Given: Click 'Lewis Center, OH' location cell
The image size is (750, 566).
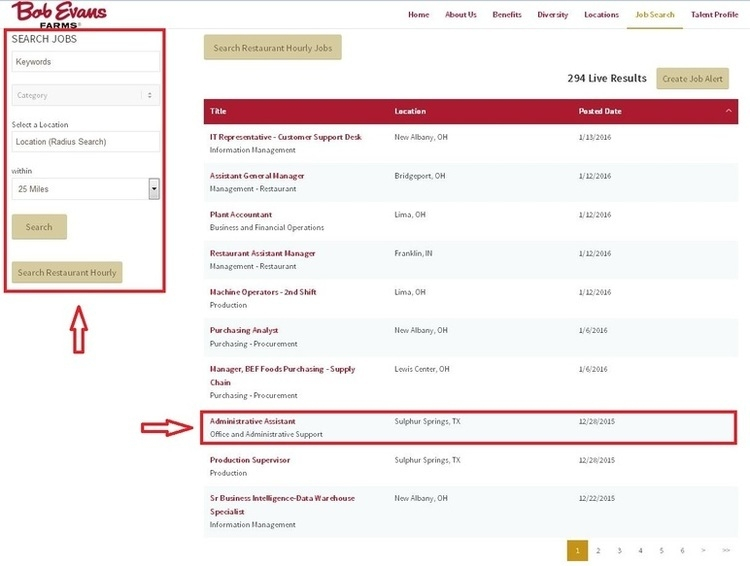Looking at the screenshot, I should pos(421,369).
